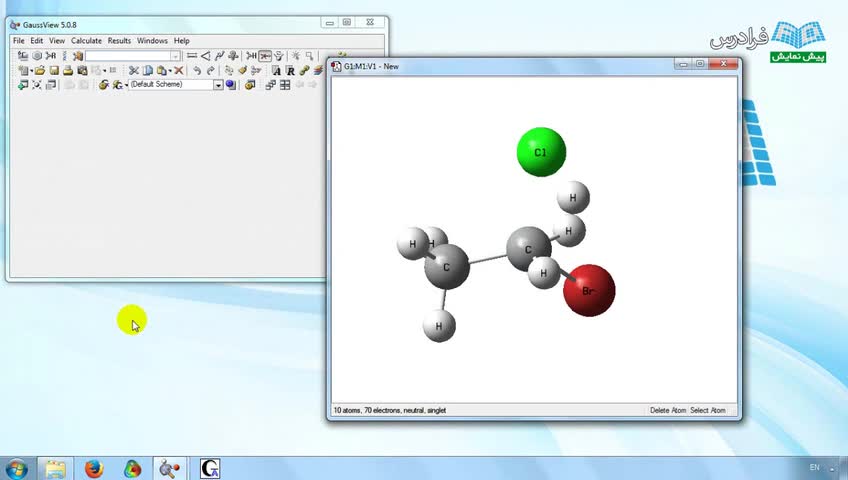
Task: Open Gaussian Calculation Setup icon
Action: coord(103,85)
